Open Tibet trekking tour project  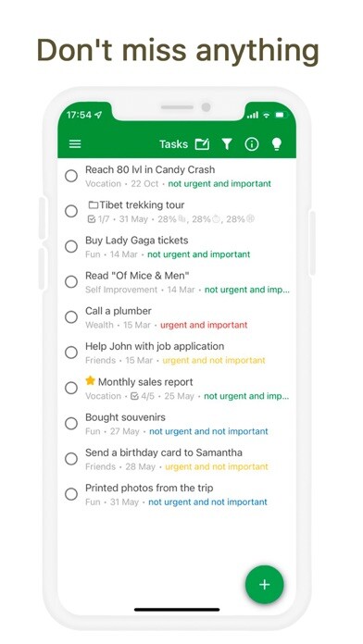coord(142,204)
